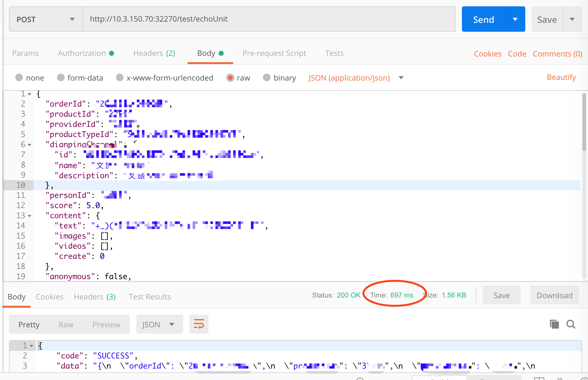Screen dimensions: 588x380
Task: Open response search with magnifier icon
Action: 571,324
